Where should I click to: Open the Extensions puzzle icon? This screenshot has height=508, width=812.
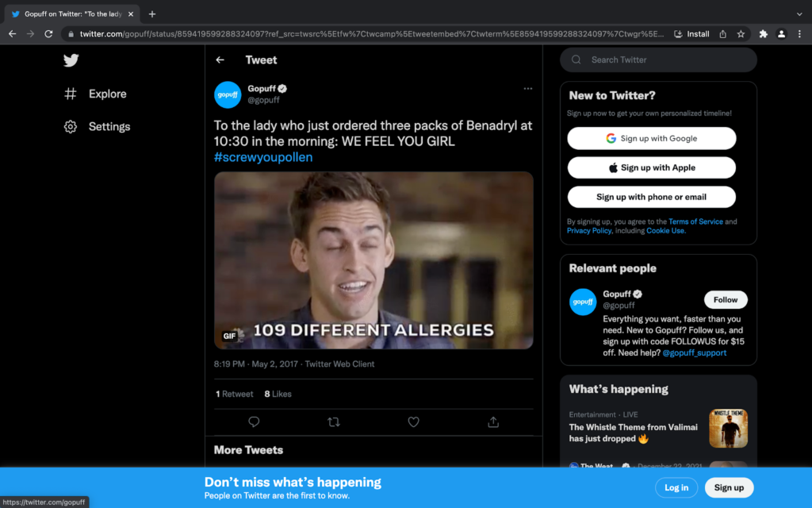coord(763,34)
